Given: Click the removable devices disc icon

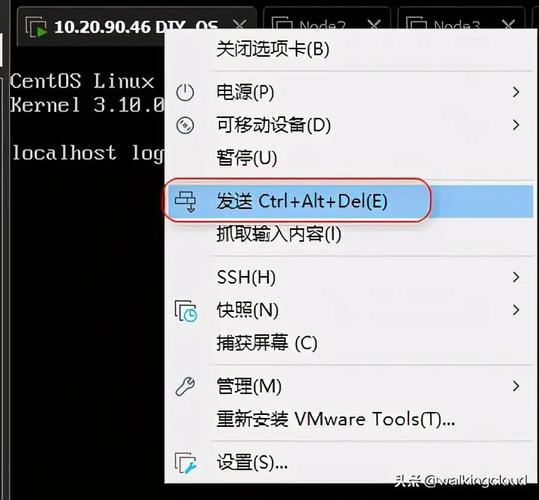Looking at the screenshot, I should (185, 125).
